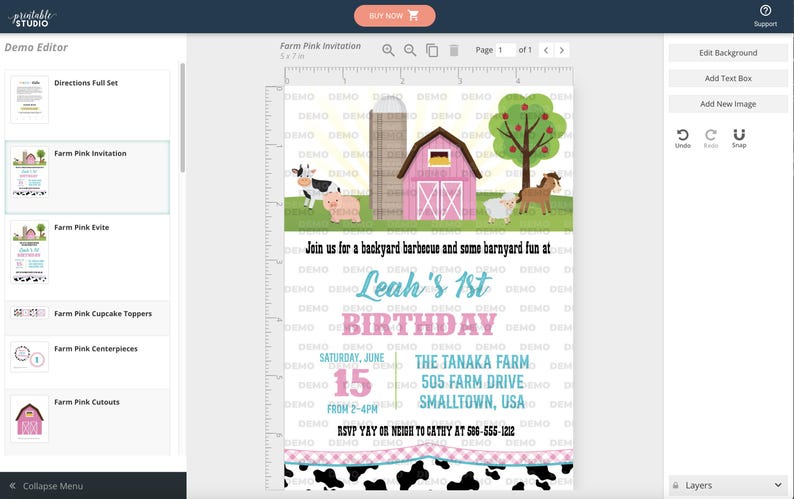Go to next page arrow
794x499 pixels.
pos(562,50)
